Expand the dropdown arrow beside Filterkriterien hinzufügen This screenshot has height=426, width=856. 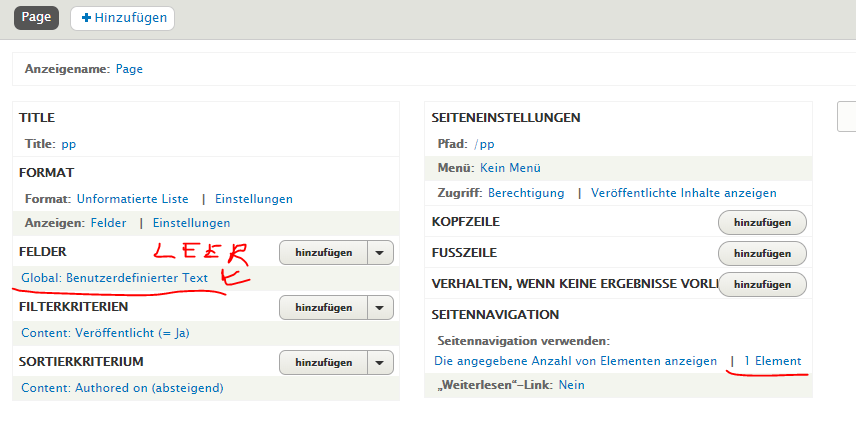(x=380, y=307)
